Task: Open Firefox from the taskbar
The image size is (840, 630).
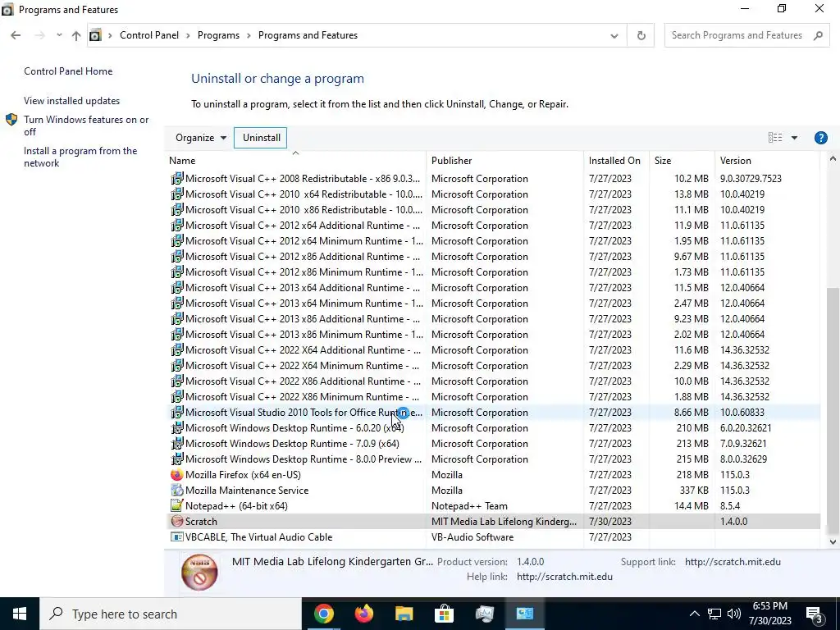Action: point(363,614)
